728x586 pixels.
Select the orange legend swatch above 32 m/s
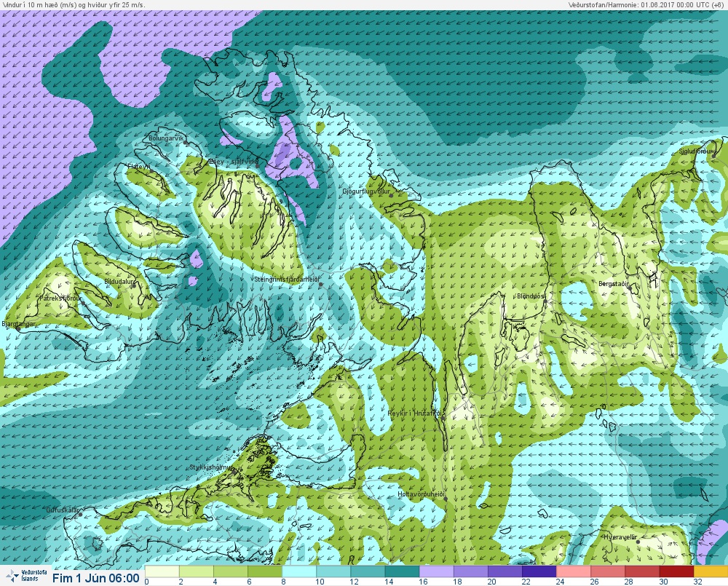[x=711, y=571]
